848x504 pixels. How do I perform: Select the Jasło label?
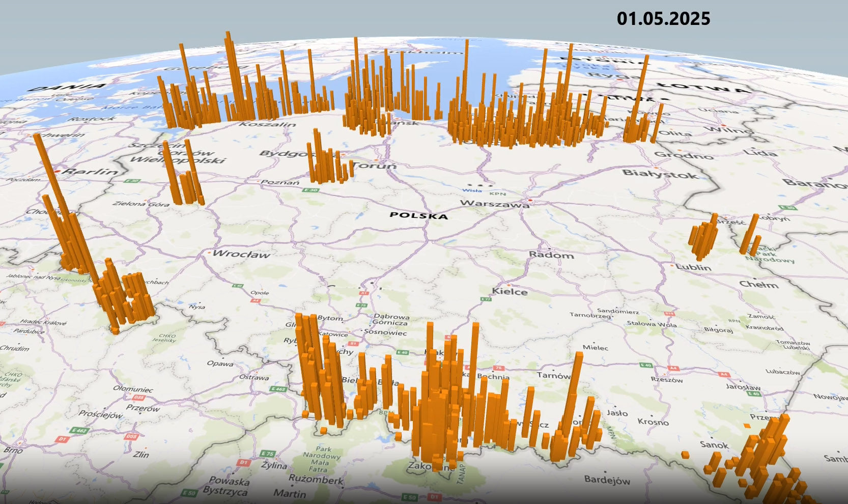tap(617, 413)
